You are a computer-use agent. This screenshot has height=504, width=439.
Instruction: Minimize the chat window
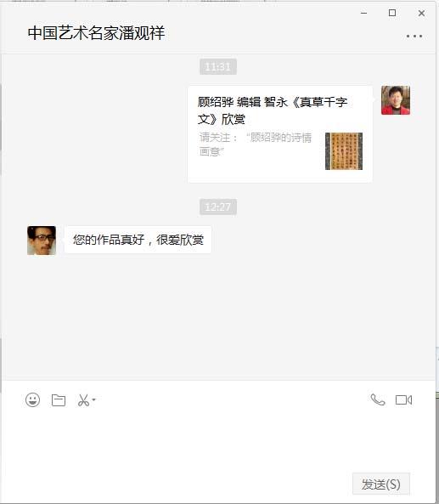click(364, 13)
